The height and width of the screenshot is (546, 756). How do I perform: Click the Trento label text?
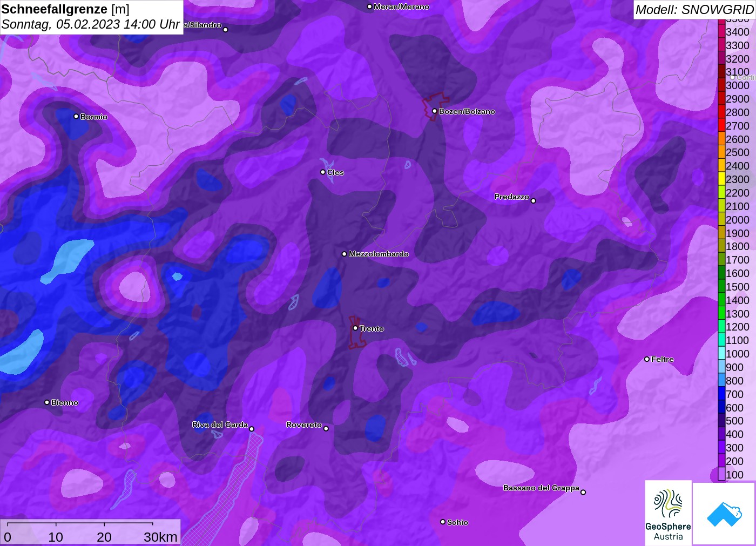point(372,328)
